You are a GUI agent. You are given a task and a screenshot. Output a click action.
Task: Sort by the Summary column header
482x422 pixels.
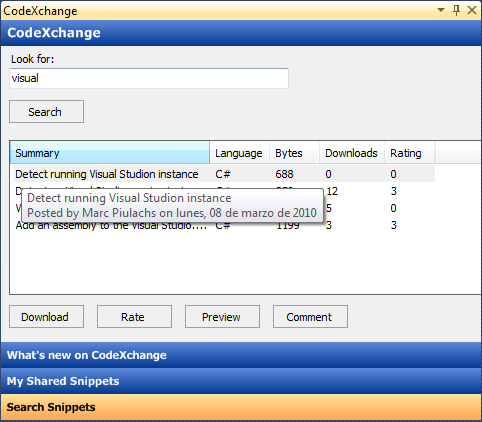(x=110, y=153)
